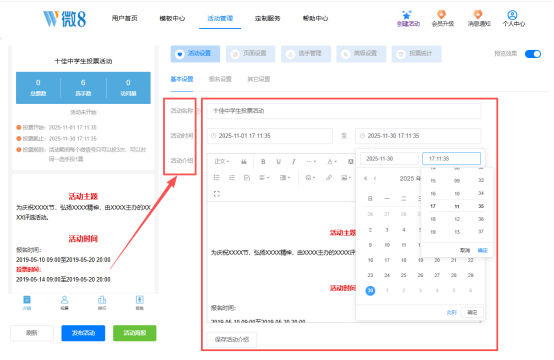The image size is (554, 360).
Task: Toggle the blockquote icon in editor toolbar
Action: [244, 161]
